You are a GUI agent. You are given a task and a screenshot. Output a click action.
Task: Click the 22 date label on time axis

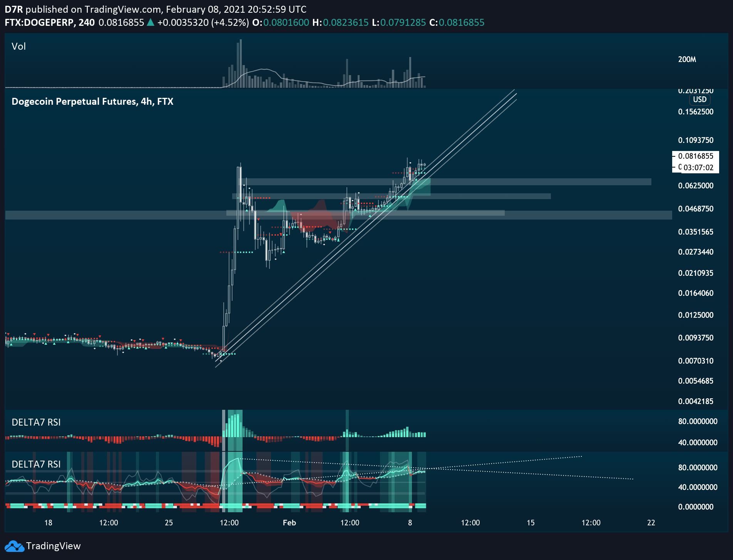(x=651, y=523)
